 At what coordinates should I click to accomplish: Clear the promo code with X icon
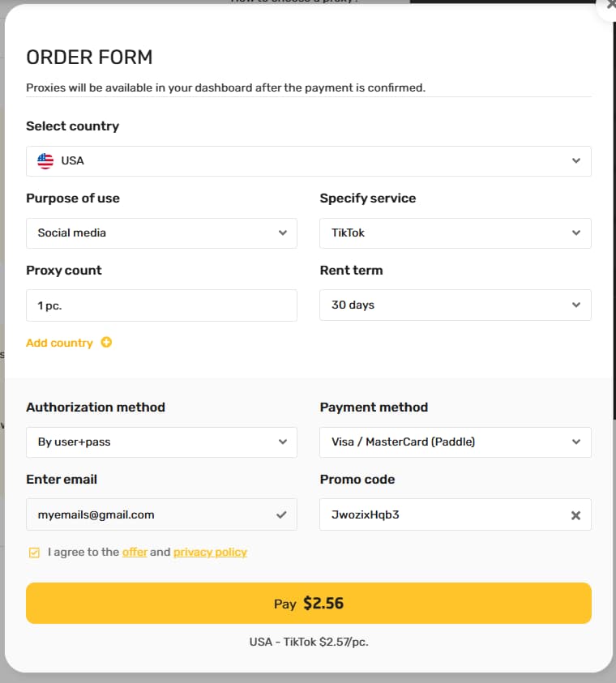click(575, 514)
